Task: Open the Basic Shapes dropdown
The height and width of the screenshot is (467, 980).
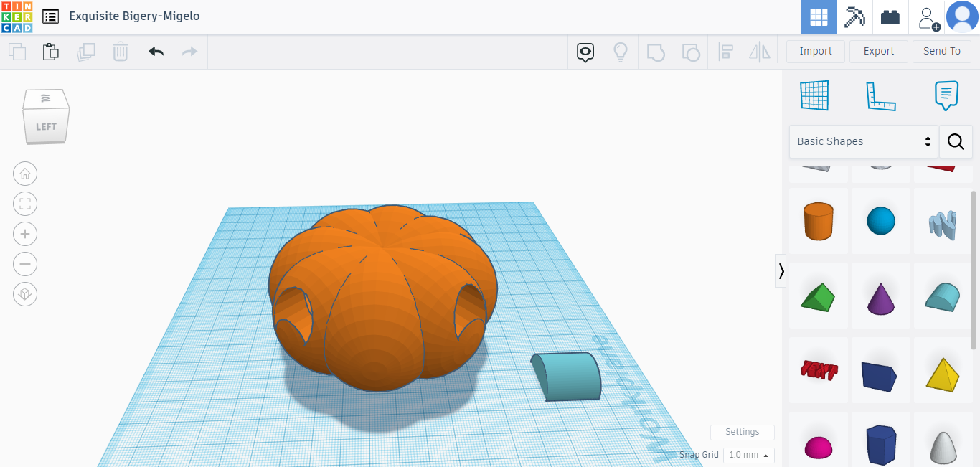Action: pos(863,141)
